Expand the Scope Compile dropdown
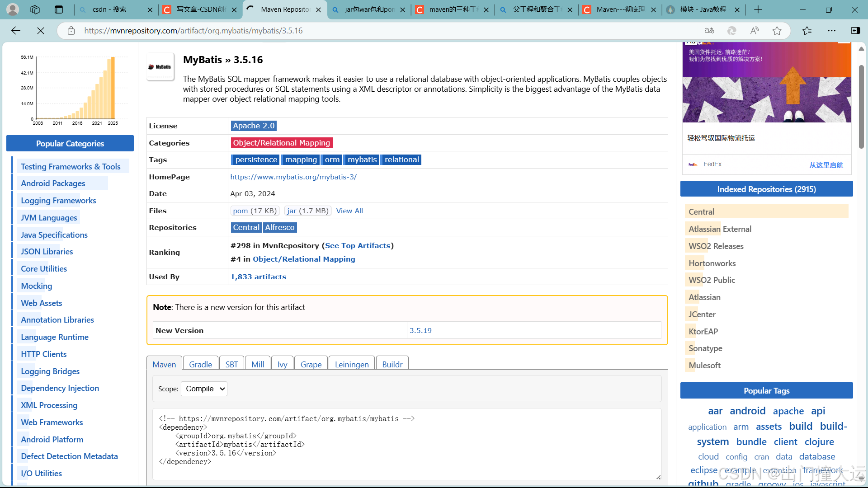 pos(204,389)
